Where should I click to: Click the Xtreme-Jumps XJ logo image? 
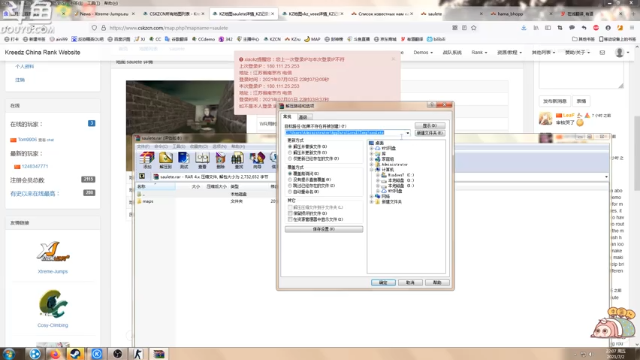click(53, 251)
